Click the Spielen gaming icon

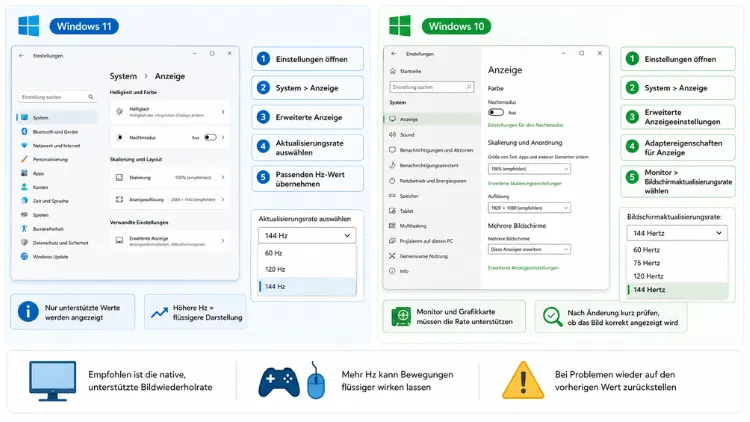(24, 214)
